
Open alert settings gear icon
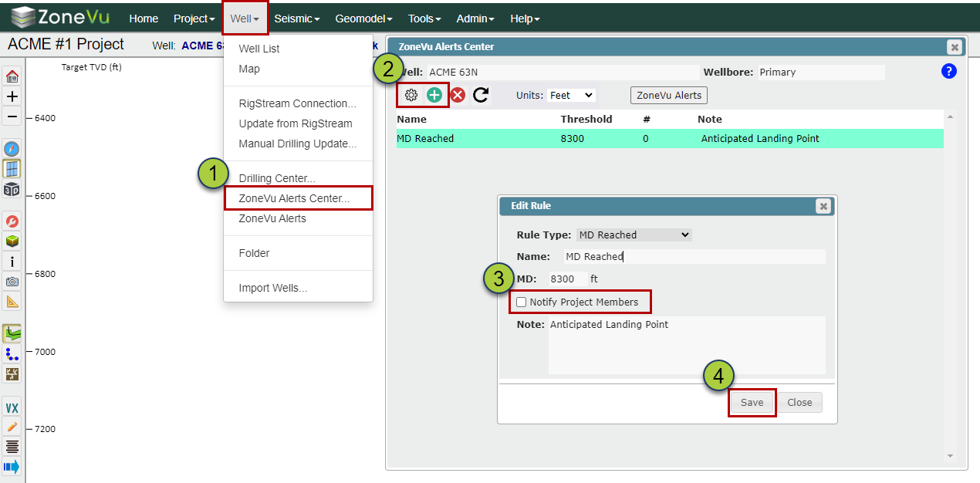coord(411,95)
